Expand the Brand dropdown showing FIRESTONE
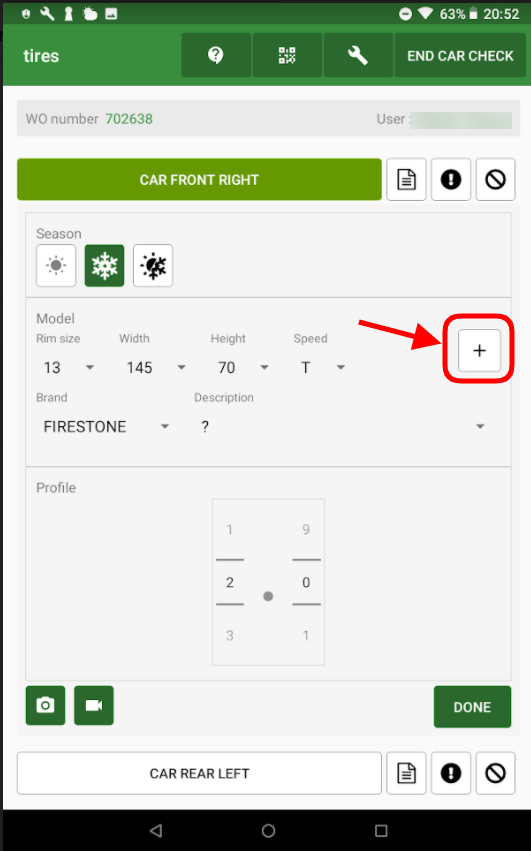 [x=105, y=427]
